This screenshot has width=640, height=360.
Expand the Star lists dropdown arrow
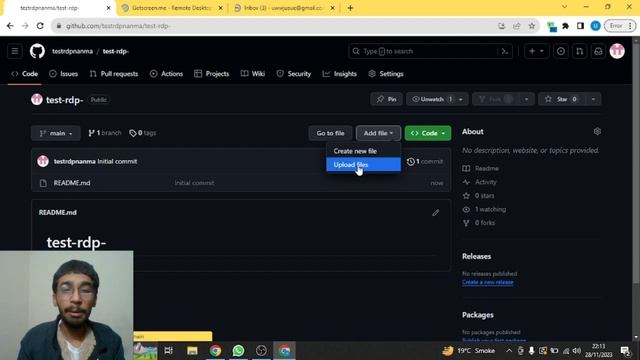[x=593, y=99]
